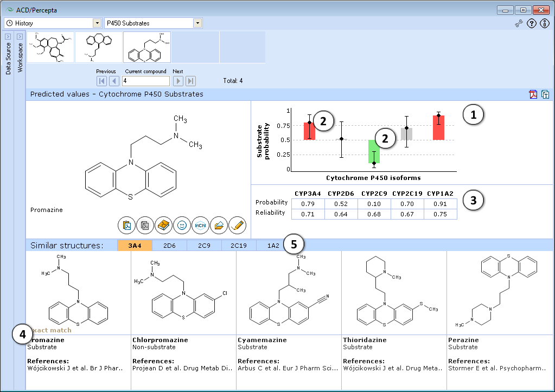
Task: Click the copy as text report icon
Action: (x=545, y=94)
